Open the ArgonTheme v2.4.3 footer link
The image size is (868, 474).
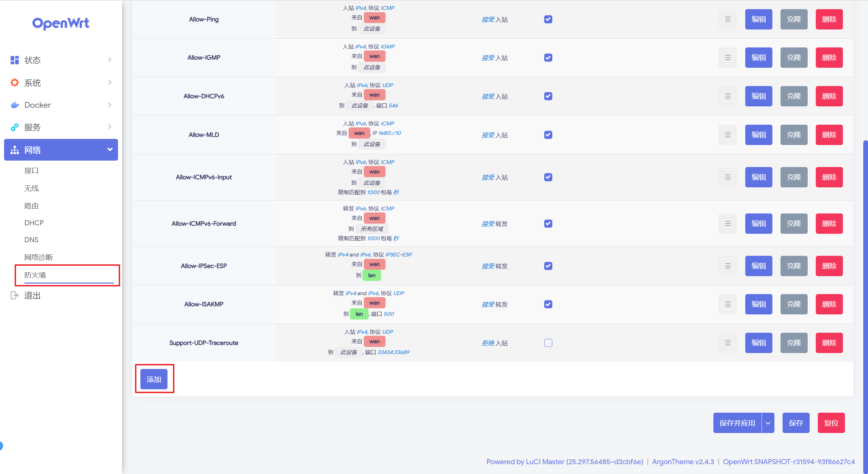[683, 462]
